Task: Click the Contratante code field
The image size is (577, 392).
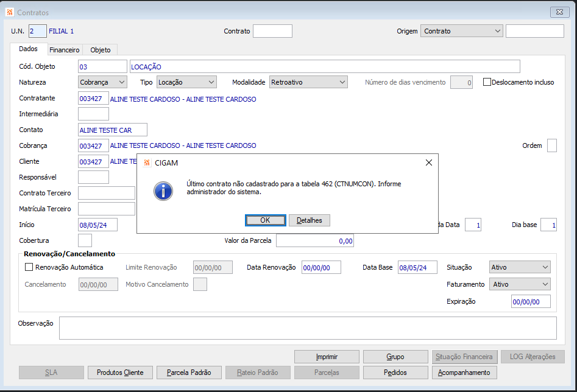Action: [x=93, y=98]
